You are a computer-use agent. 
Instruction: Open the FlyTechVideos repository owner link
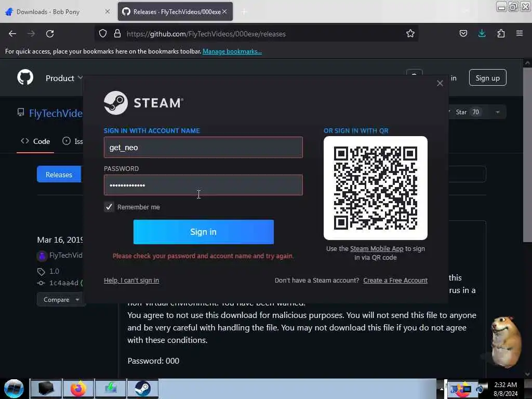tap(56, 113)
